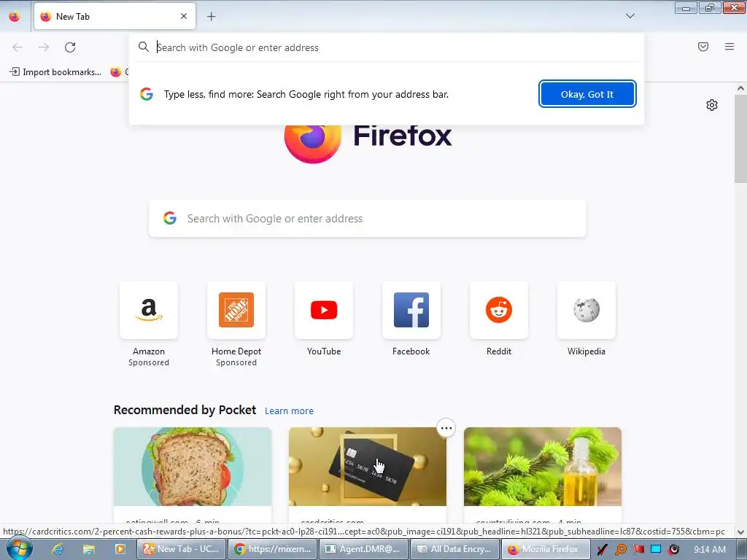Click the page search box with Google logo
This screenshot has width=747, height=560.
(368, 219)
